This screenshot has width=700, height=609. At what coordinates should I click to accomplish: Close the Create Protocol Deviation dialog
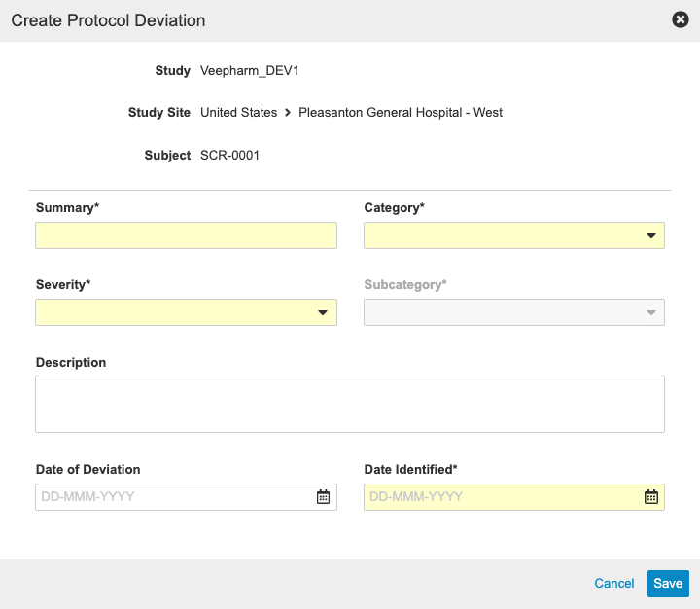click(681, 19)
